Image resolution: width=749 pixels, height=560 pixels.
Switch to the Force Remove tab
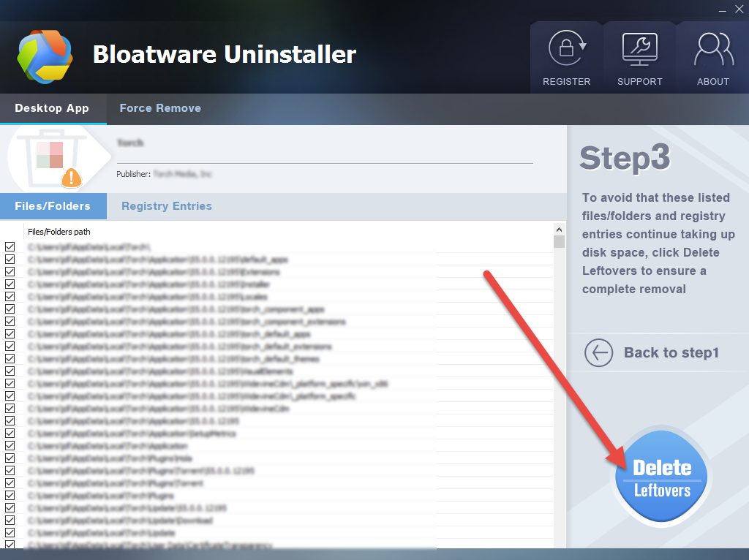point(160,108)
